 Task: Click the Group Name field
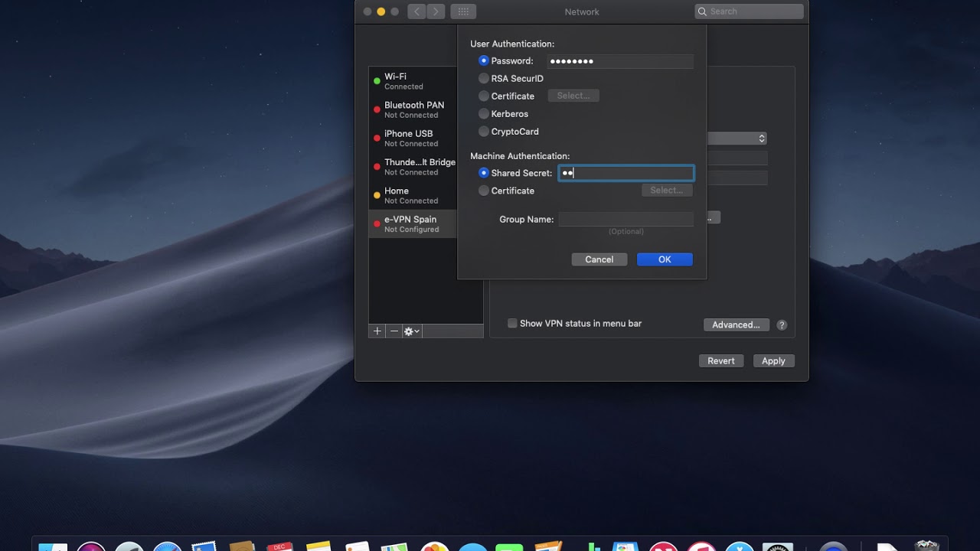[x=626, y=219]
